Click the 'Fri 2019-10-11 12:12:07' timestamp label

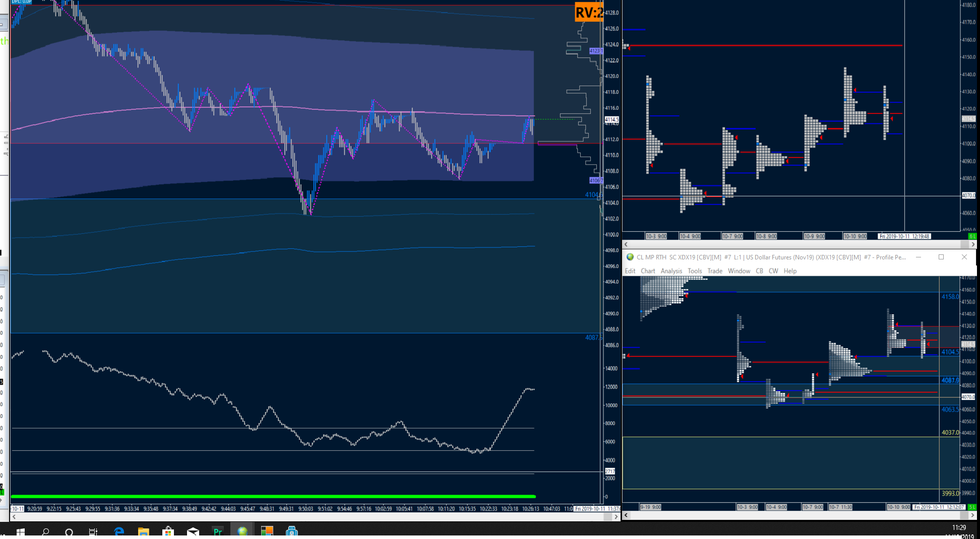[x=939, y=507]
